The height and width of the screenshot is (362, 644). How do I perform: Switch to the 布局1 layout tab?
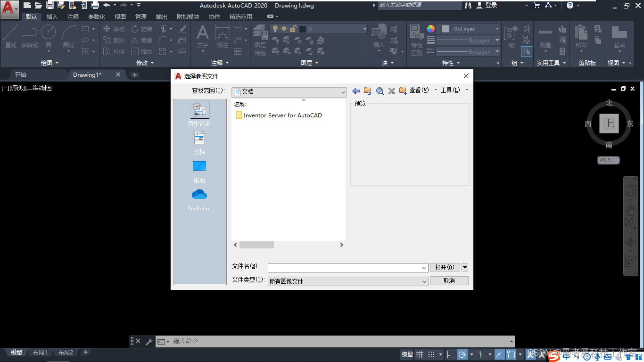coord(40,353)
